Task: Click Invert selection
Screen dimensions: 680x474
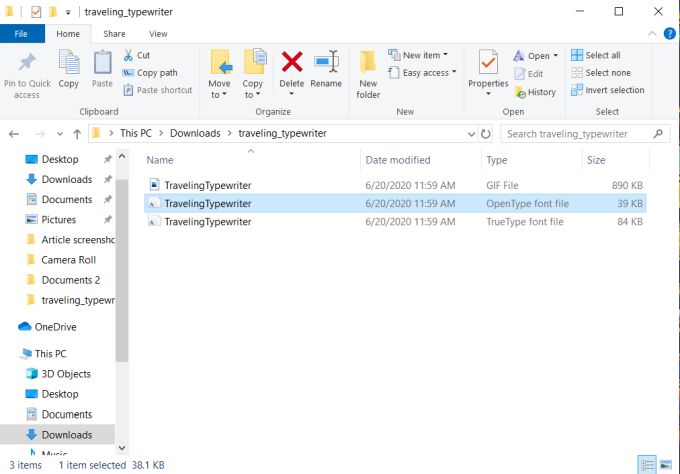Action: [608, 90]
